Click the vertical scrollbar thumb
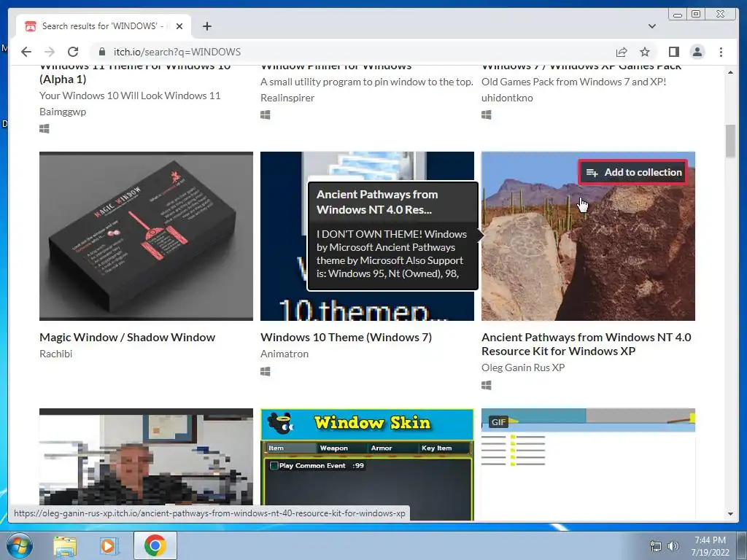Image resolution: width=747 pixels, height=560 pixels. click(x=730, y=141)
